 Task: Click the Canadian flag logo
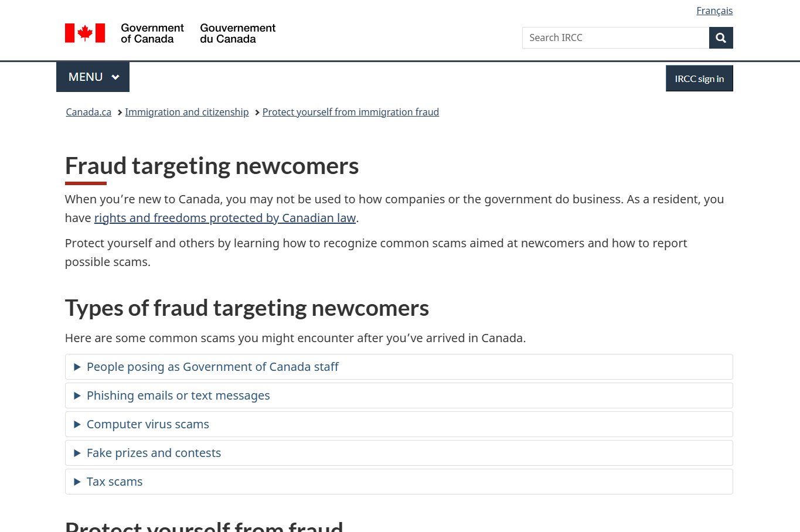85,33
